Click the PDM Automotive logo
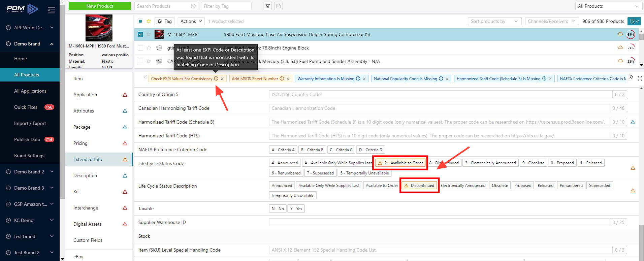 (x=22, y=9)
